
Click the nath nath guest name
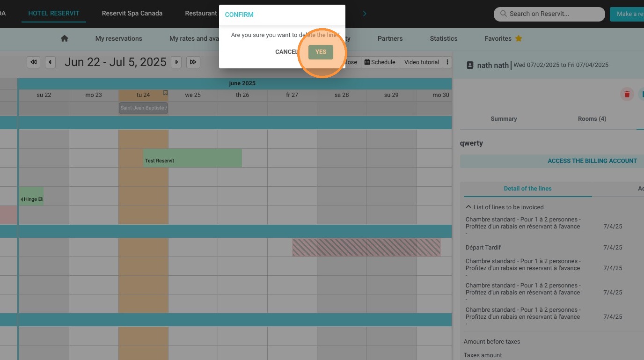tap(493, 66)
